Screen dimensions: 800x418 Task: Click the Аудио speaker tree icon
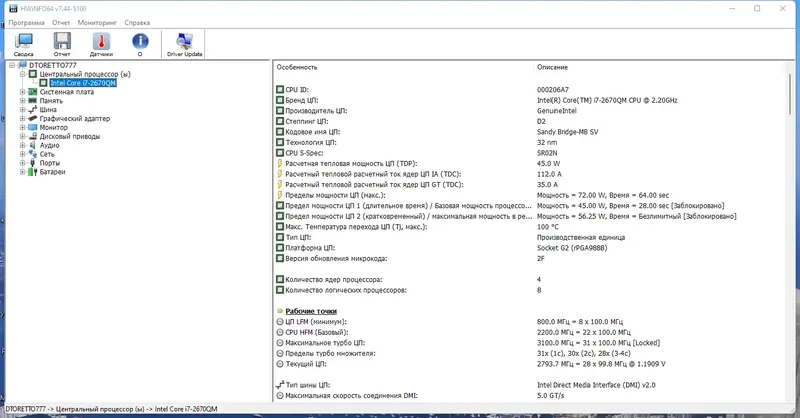point(33,145)
